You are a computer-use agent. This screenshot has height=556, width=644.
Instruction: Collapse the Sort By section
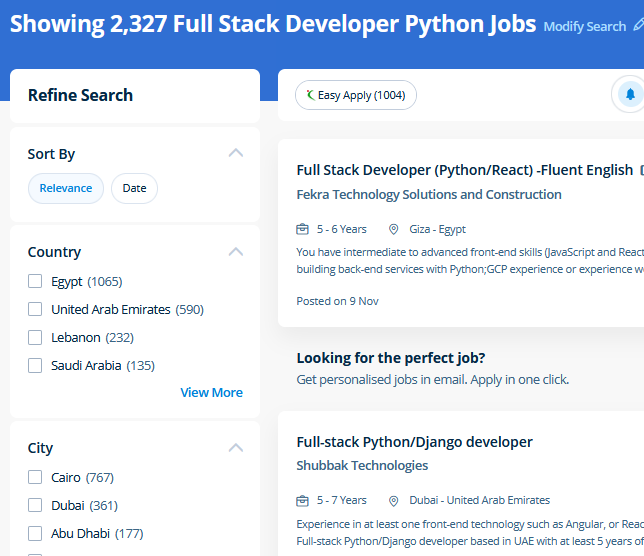(x=236, y=153)
